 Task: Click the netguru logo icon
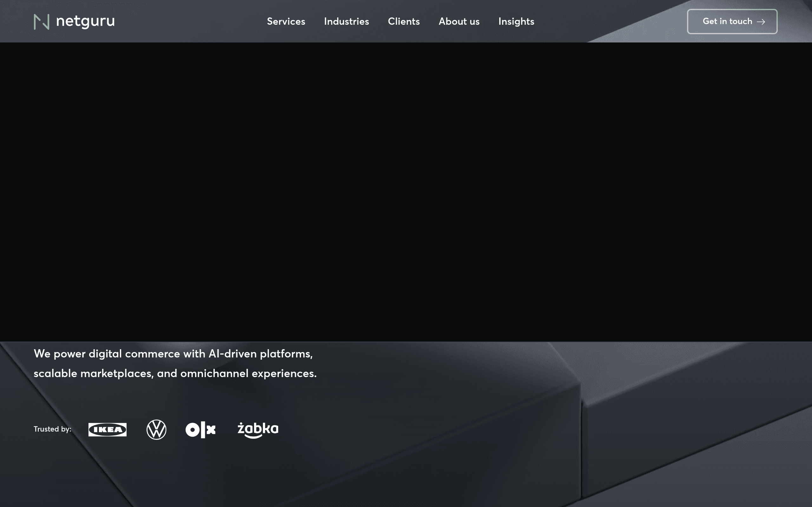click(x=42, y=21)
